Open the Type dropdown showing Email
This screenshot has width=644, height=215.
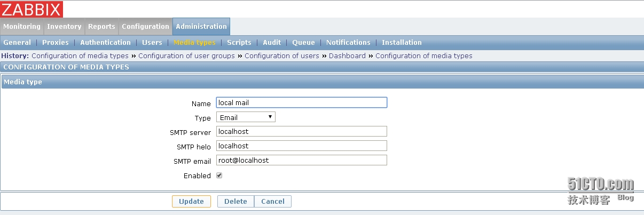pos(246,117)
